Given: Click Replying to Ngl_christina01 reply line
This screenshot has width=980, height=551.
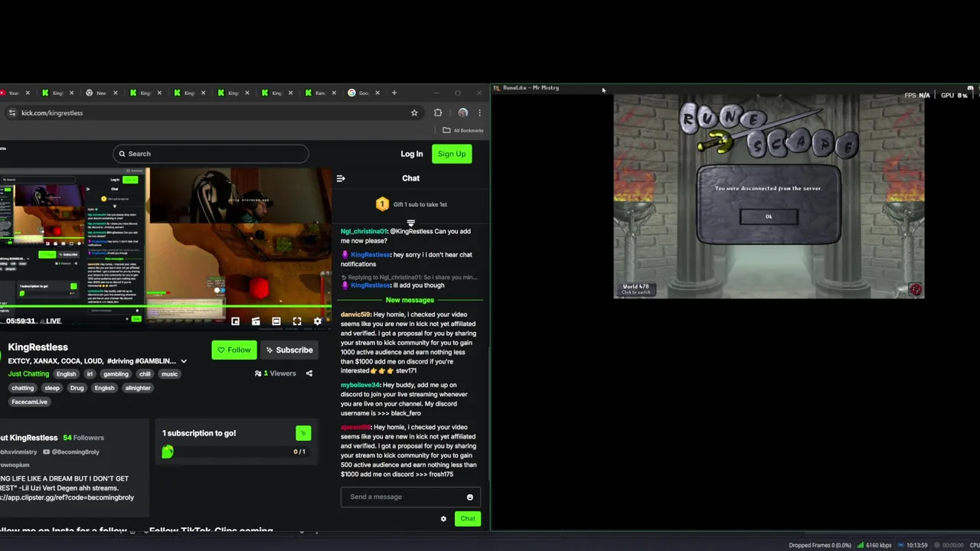Looking at the screenshot, I should (411, 277).
